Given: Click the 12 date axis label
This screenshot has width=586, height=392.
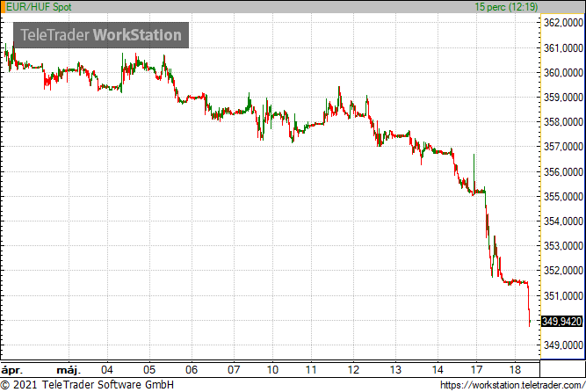Looking at the screenshot, I should click(353, 370).
